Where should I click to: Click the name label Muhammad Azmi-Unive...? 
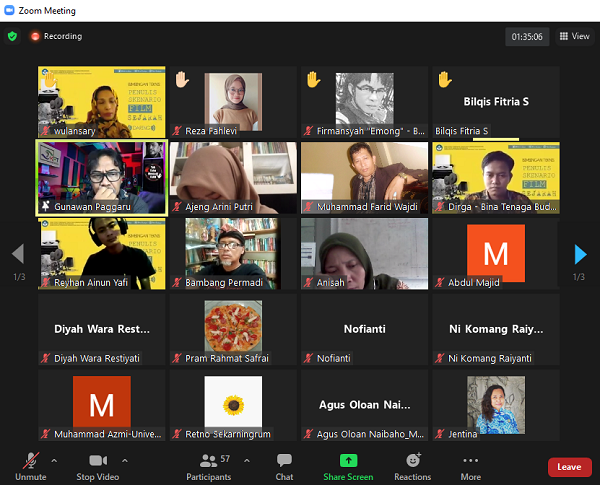(x=108, y=434)
